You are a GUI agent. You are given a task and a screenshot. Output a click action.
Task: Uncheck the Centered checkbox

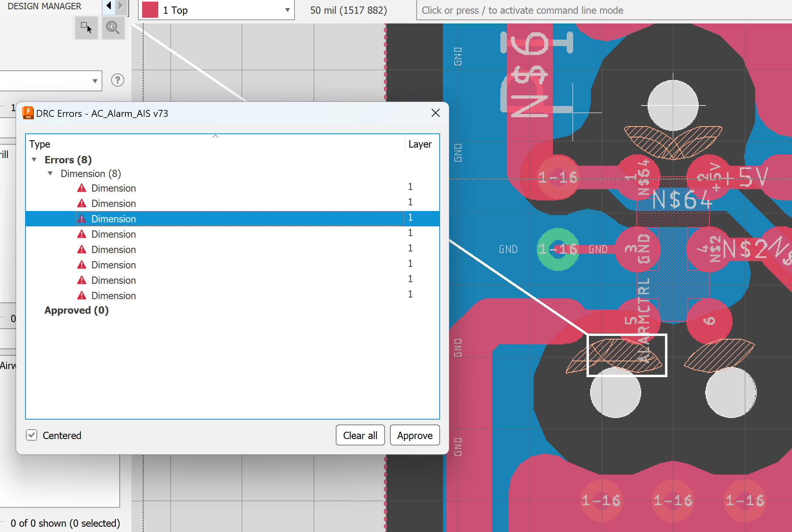point(32,435)
